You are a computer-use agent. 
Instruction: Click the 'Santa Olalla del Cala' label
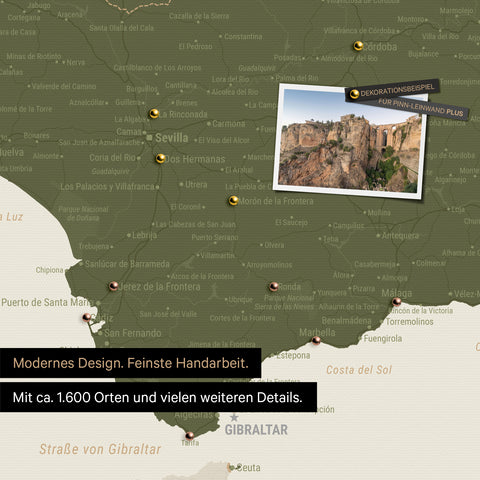tap(121, 28)
